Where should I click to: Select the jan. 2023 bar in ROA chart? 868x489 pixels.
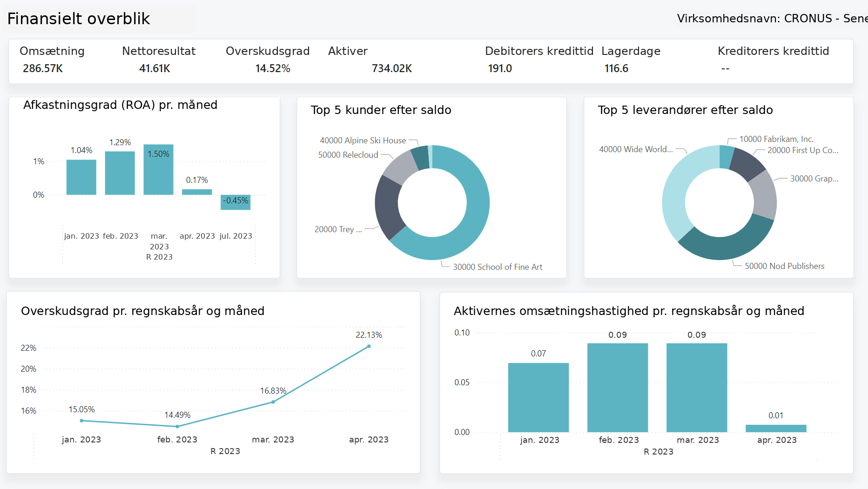81,177
